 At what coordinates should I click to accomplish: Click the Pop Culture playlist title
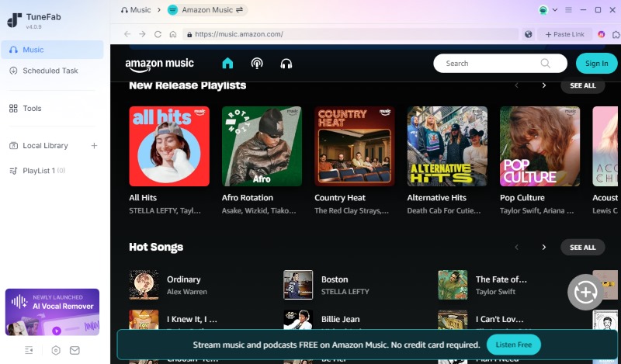click(x=522, y=198)
